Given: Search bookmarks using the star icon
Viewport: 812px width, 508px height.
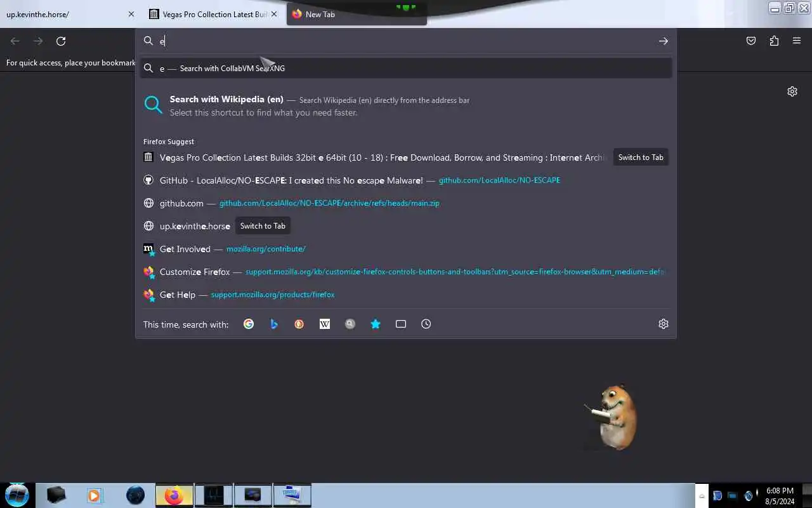Looking at the screenshot, I should [x=376, y=324].
